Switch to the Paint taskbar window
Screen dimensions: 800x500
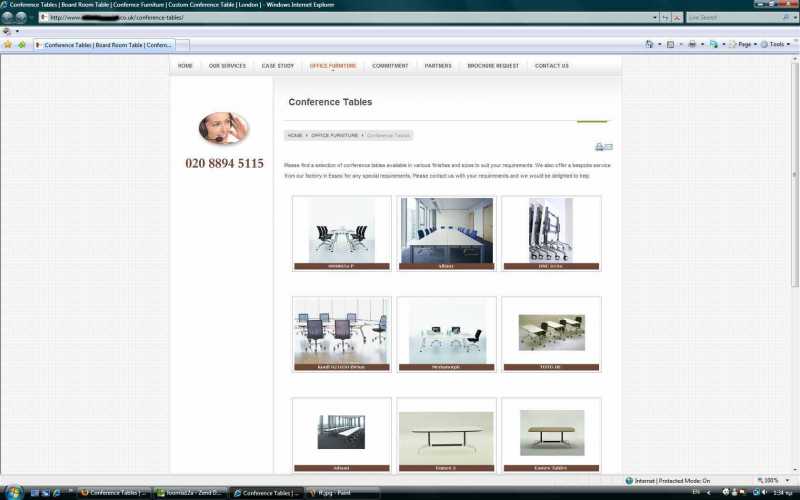point(342,493)
